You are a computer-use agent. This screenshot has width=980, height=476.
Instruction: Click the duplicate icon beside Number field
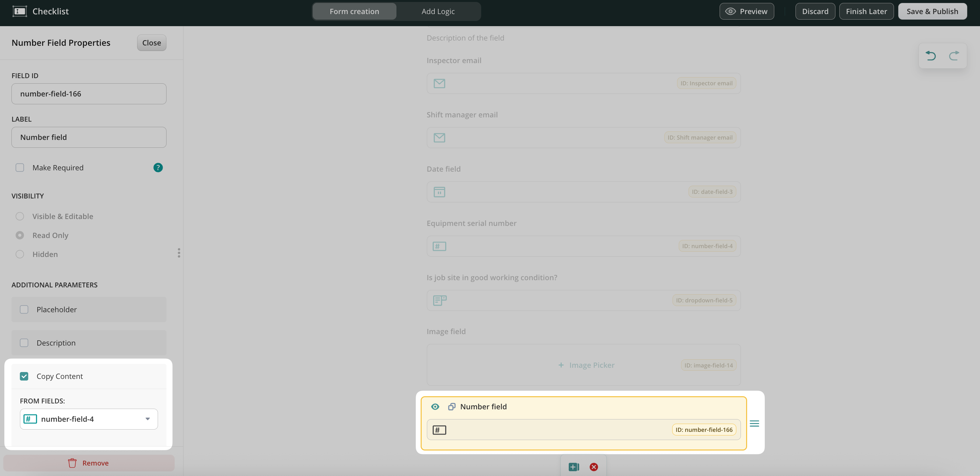pyautogui.click(x=452, y=407)
